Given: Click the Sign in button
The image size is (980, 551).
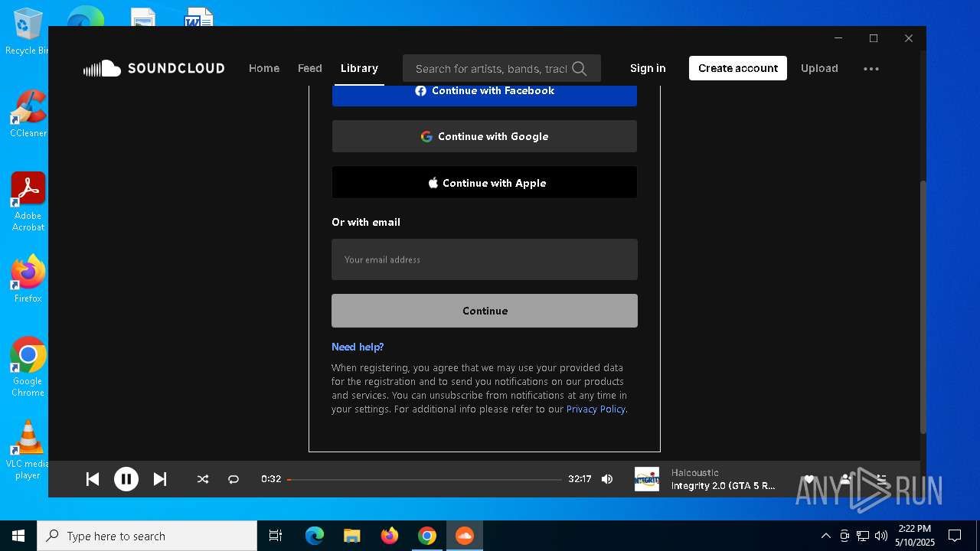Looking at the screenshot, I should [x=648, y=68].
